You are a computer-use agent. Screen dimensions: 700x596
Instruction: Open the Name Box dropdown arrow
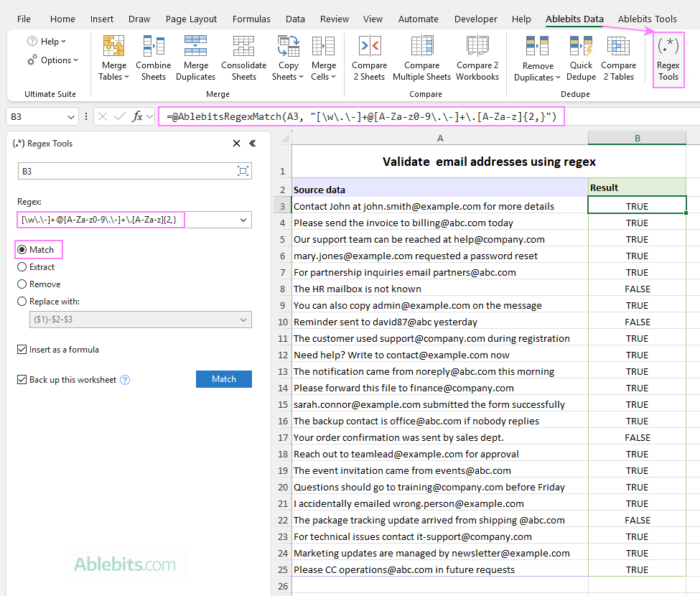[70, 117]
